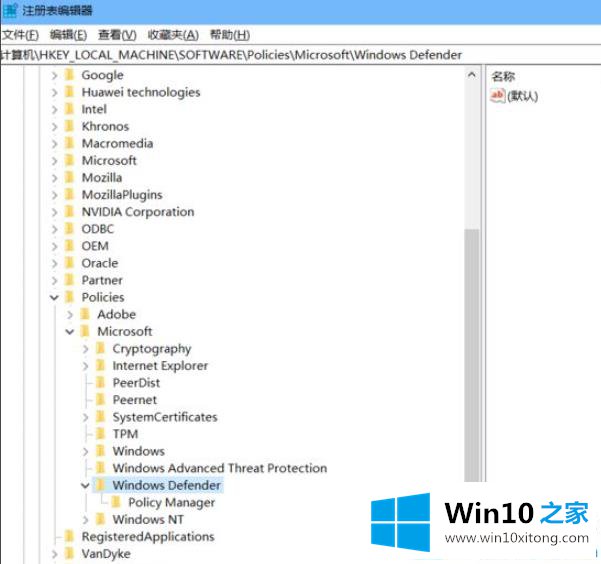Select the Mozilla key
Viewport: 601px width, 564px height.
pyautogui.click(x=102, y=178)
